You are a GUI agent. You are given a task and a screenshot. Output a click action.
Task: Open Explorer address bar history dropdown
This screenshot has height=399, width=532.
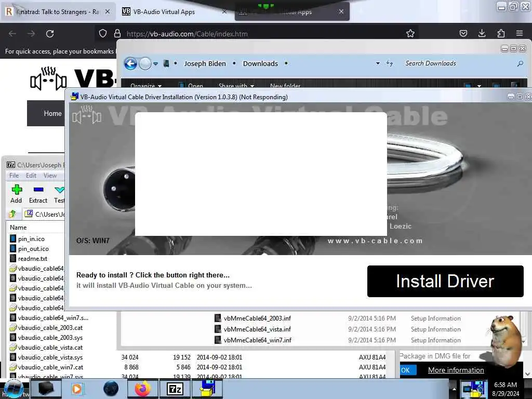pos(378,63)
